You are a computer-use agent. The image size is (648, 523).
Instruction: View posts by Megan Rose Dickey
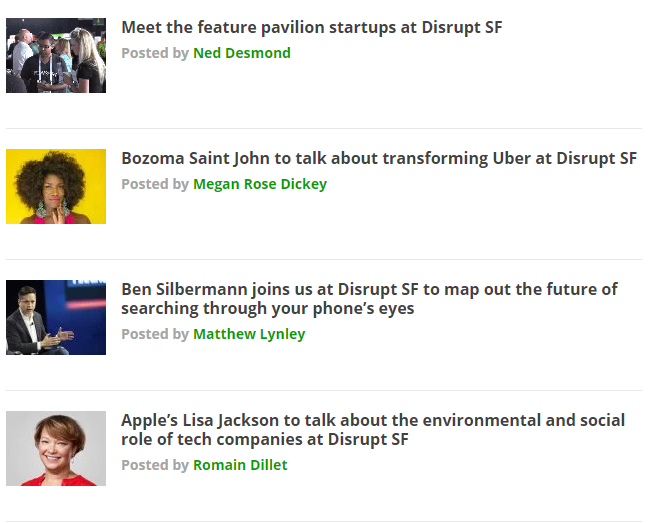pyautogui.click(x=260, y=184)
